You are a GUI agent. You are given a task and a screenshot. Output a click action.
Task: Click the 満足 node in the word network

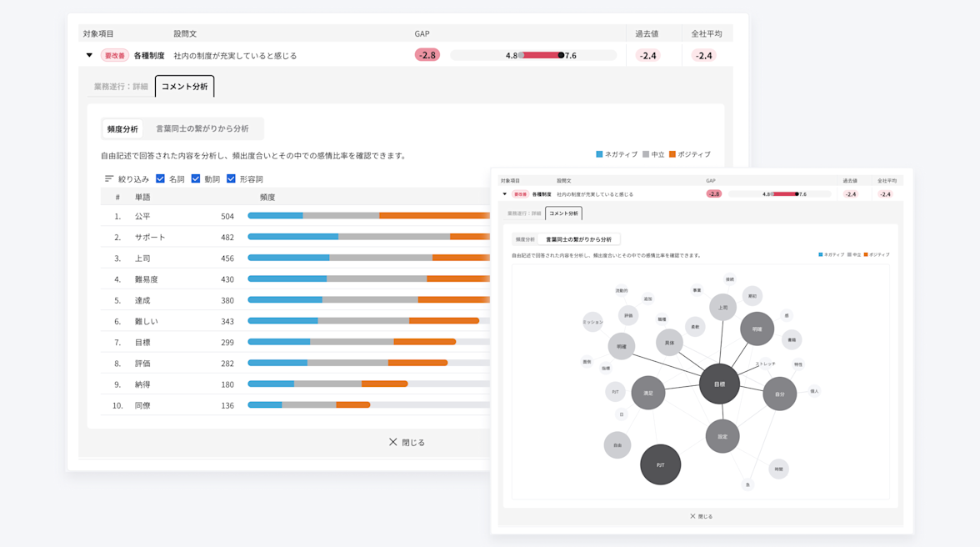647,391
